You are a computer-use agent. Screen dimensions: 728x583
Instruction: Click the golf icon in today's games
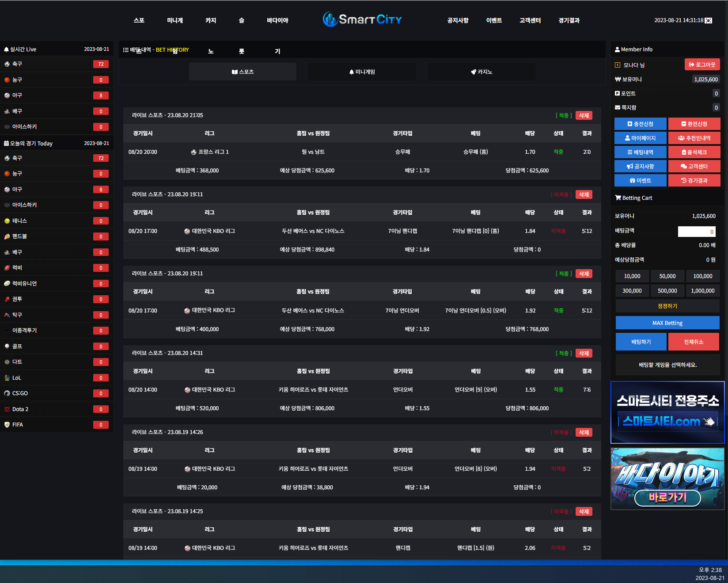pos(7,347)
